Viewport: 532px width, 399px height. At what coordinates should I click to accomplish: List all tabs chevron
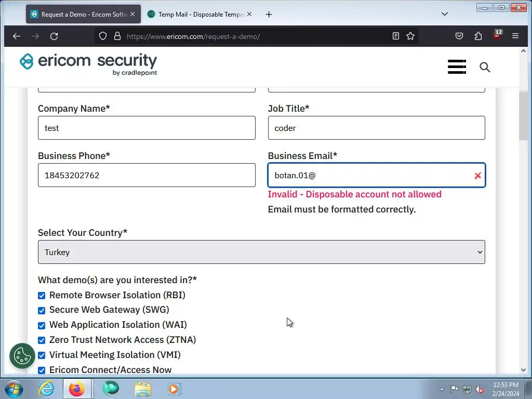(445, 14)
